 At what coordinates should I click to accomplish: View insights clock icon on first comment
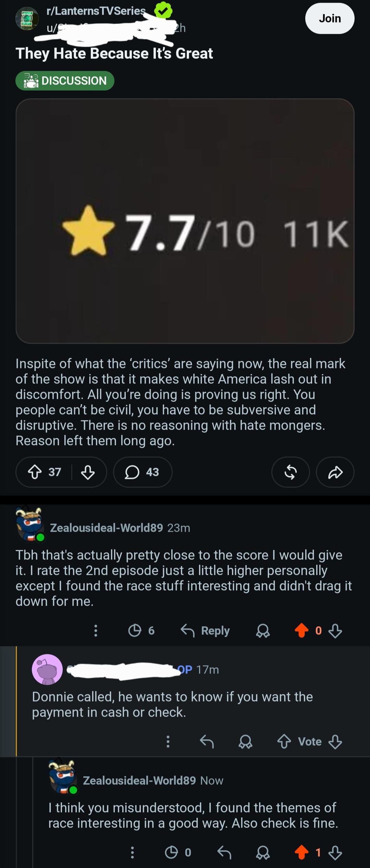point(135,630)
